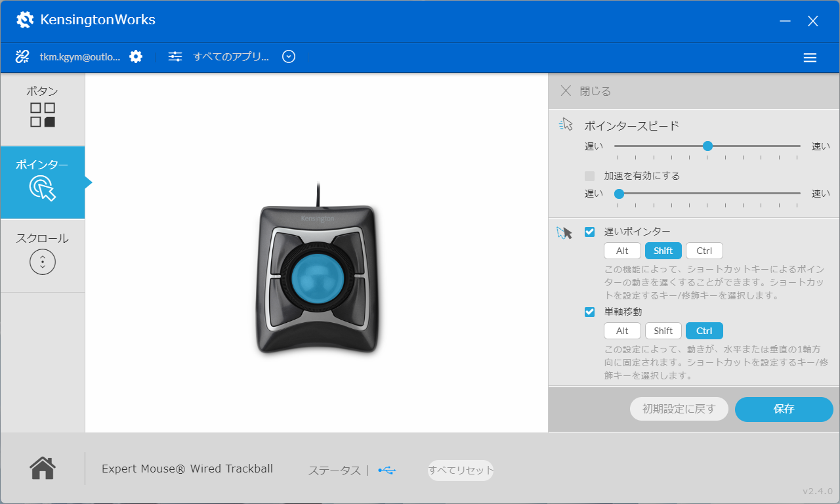Image resolution: width=840 pixels, height=504 pixels.
Task: Click the Home icon in the bottom bar
Action: (42, 468)
